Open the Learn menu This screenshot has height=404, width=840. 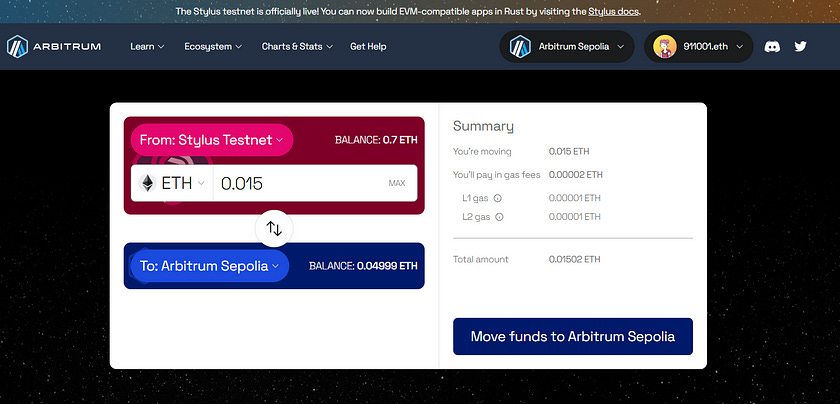click(x=147, y=47)
